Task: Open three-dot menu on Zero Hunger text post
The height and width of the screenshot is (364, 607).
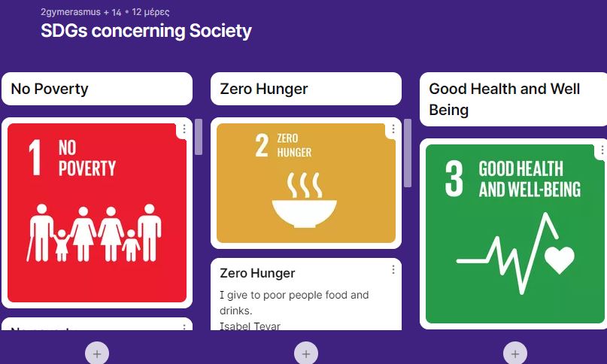Action: point(393,269)
